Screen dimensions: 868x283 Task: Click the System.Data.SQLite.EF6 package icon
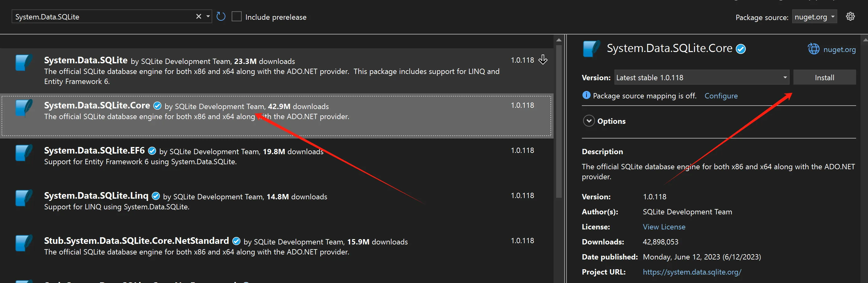[24, 153]
